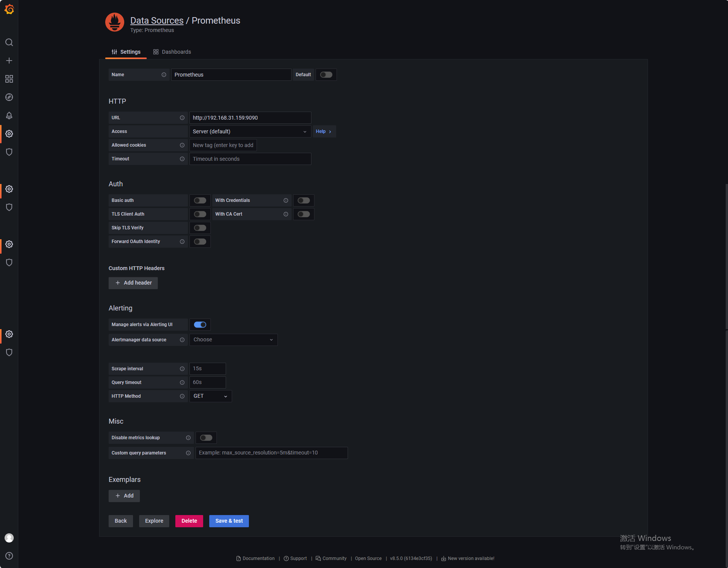Focus the URL input field
This screenshot has height=568, width=728.
(x=250, y=118)
